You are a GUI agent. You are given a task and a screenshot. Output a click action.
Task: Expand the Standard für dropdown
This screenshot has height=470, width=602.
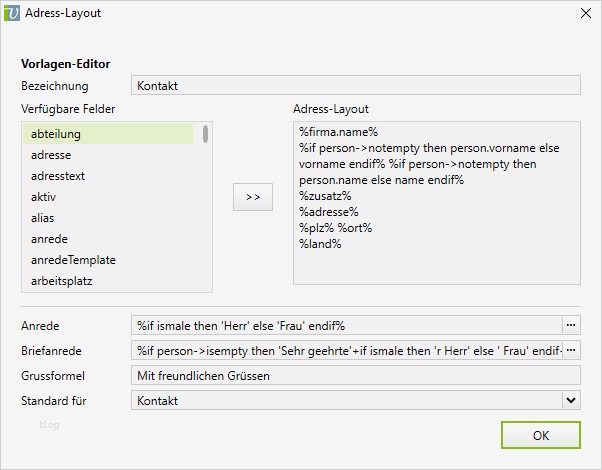pyautogui.click(x=571, y=400)
